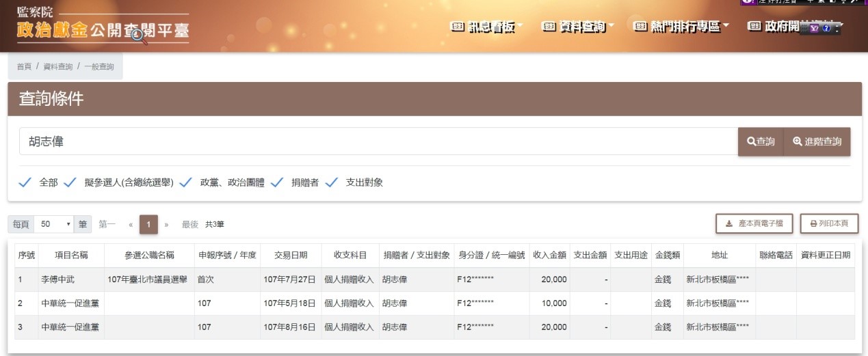
Task: Click the 資料查詢 breadcrumb link
Action: click(x=57, y=66)
